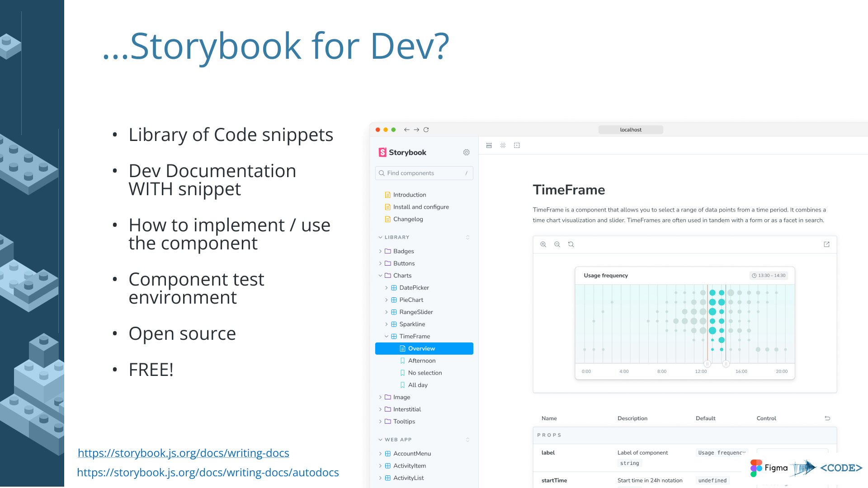Toggle grid background toolbar icon

[x=503, y=145]
